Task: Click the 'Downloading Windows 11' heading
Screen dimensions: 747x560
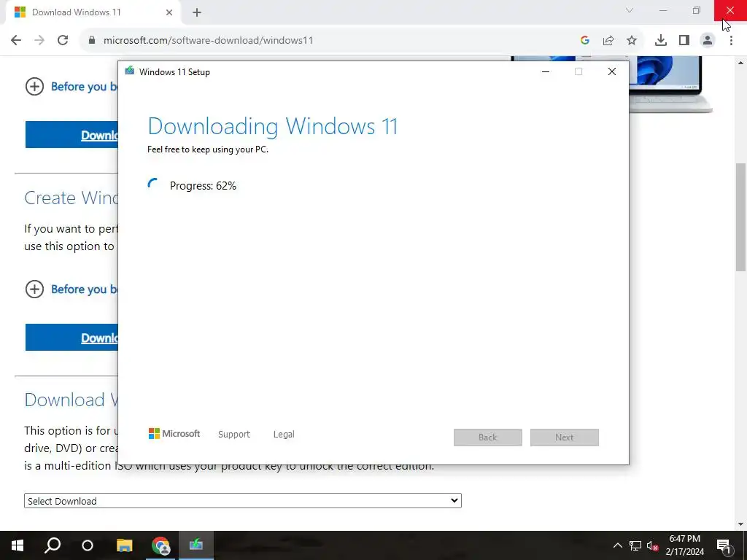Action: click(273, 127)
